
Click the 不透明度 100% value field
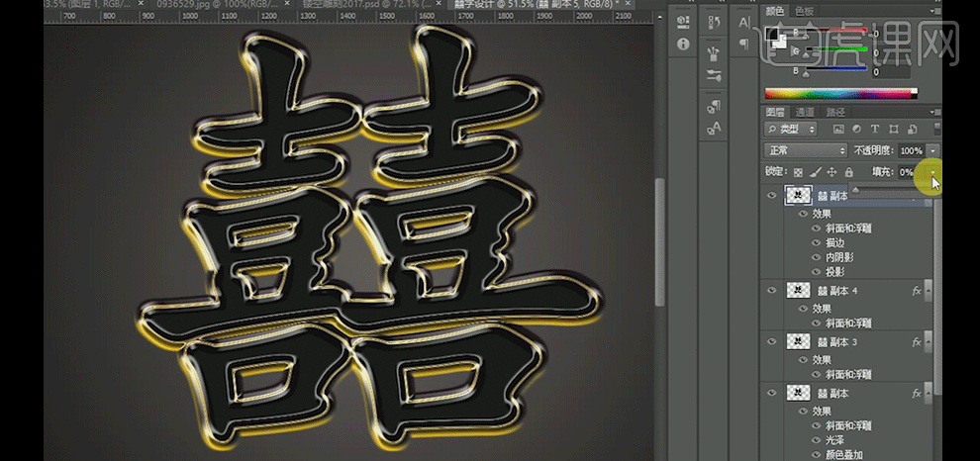(x=912, y=150)
